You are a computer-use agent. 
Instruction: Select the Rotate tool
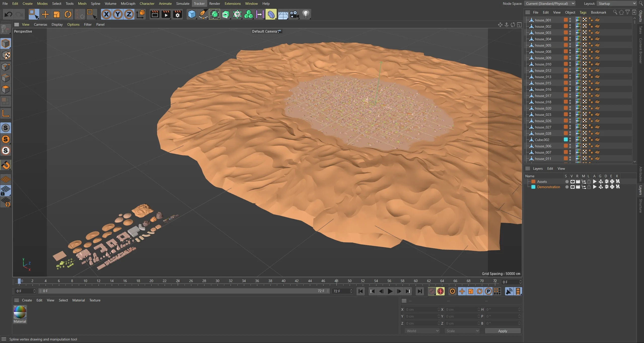[68, 14]
